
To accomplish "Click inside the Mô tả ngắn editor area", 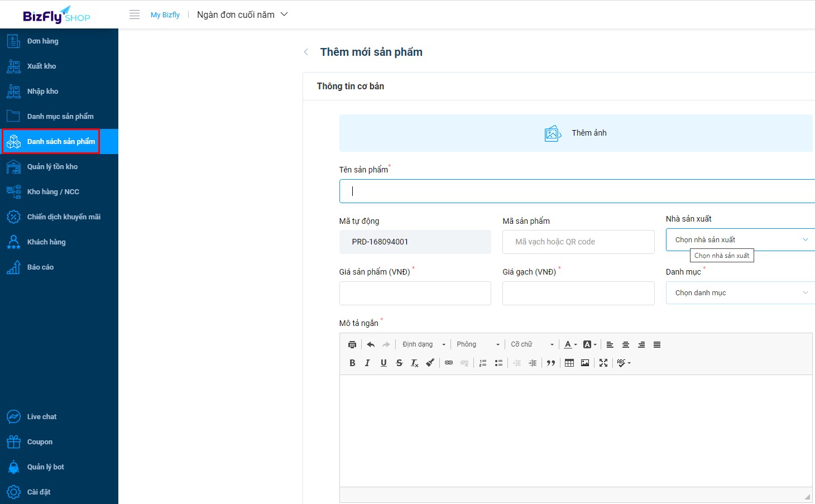I will [576, 431].
